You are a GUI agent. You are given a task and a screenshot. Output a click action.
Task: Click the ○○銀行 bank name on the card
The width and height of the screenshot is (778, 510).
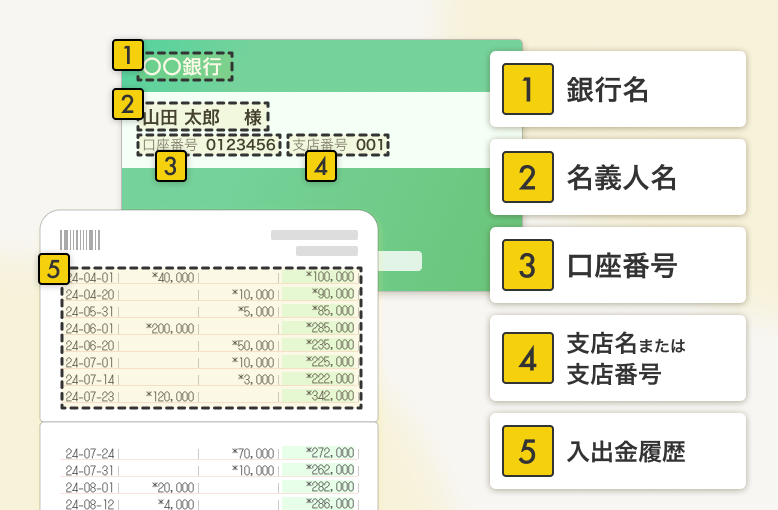[184, 67]
